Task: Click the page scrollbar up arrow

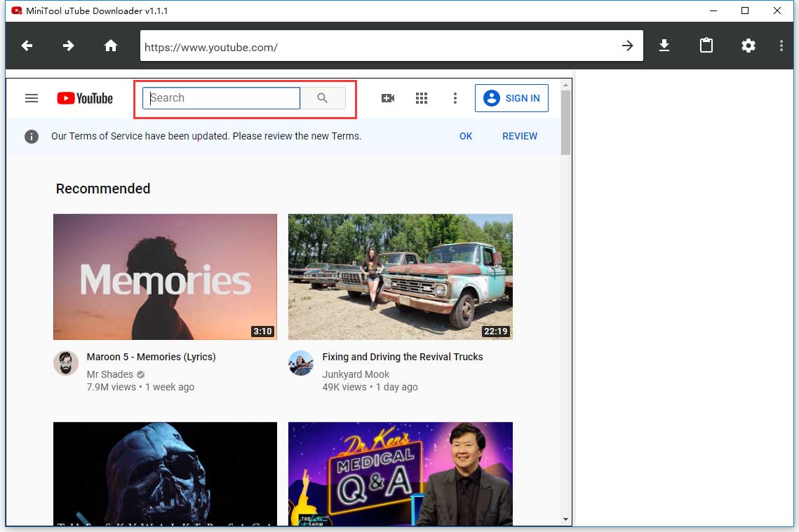Action: point(565,85)
